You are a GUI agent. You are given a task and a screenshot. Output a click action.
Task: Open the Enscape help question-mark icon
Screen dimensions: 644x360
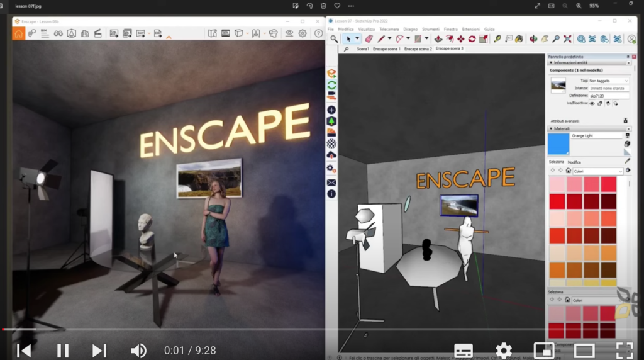[318, 34]
